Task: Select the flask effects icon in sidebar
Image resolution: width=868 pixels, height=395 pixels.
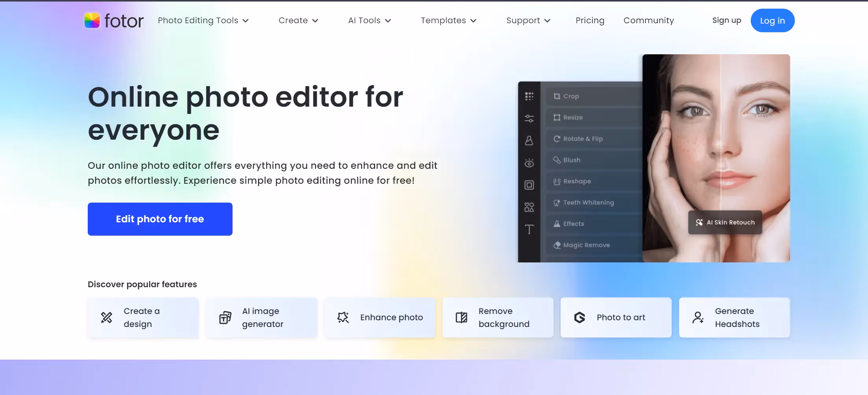Action: (529, 140)
